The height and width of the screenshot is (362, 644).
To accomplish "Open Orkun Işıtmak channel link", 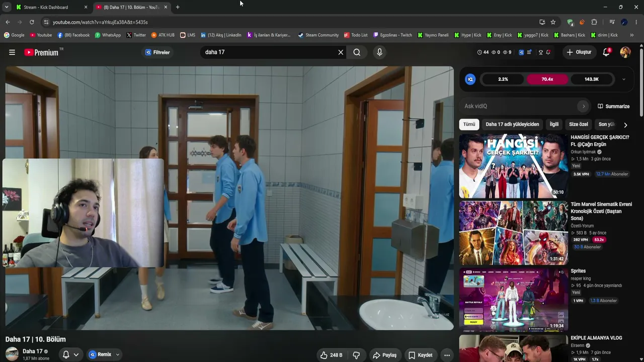I will (x=583, y=152).
